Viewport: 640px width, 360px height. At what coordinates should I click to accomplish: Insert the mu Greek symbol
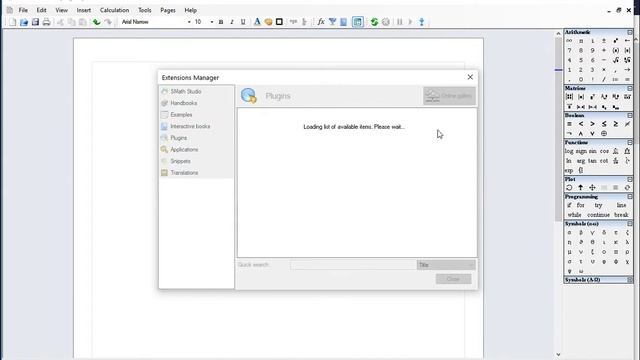[569, 252]
